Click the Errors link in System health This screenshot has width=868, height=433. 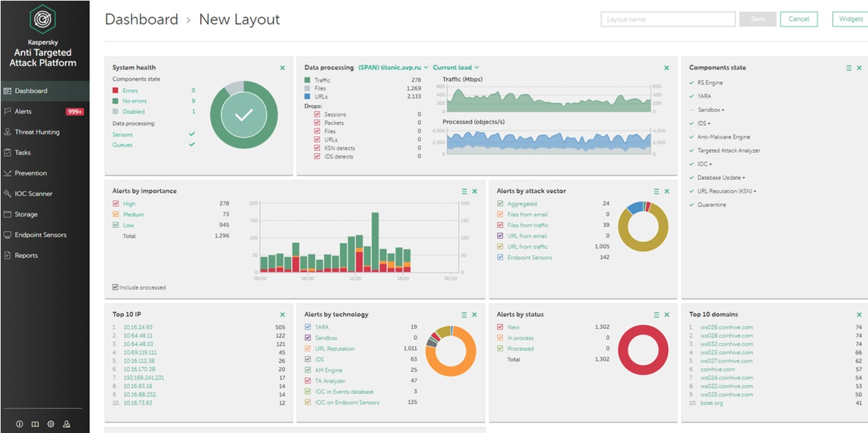pos(130,91)
